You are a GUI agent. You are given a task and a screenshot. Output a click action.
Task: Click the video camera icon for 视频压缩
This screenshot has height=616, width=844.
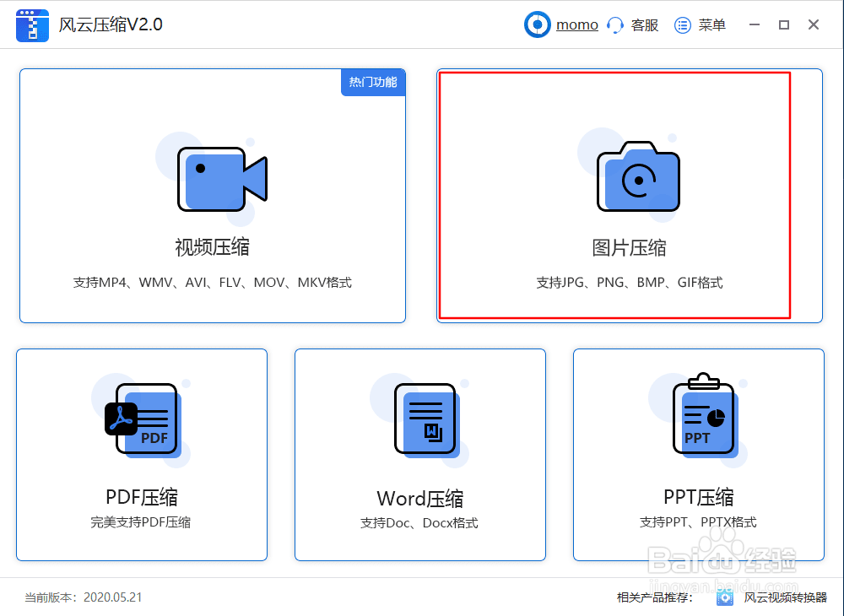[222, 179]
